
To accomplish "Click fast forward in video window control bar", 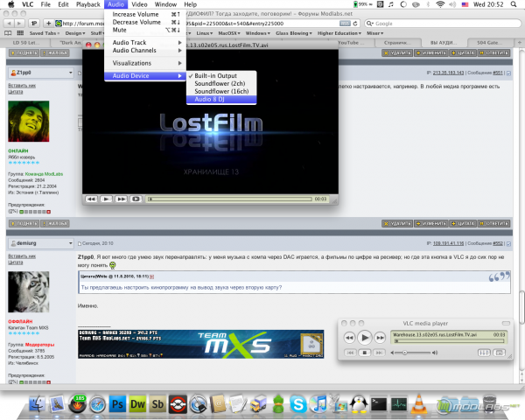I will coord(122,199).
